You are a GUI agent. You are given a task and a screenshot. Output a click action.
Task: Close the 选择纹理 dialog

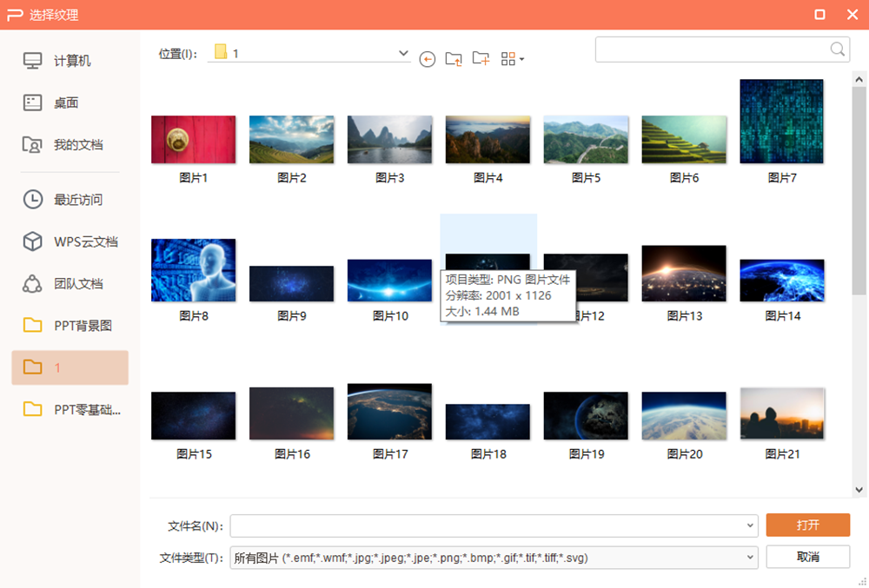coord(852,15)
